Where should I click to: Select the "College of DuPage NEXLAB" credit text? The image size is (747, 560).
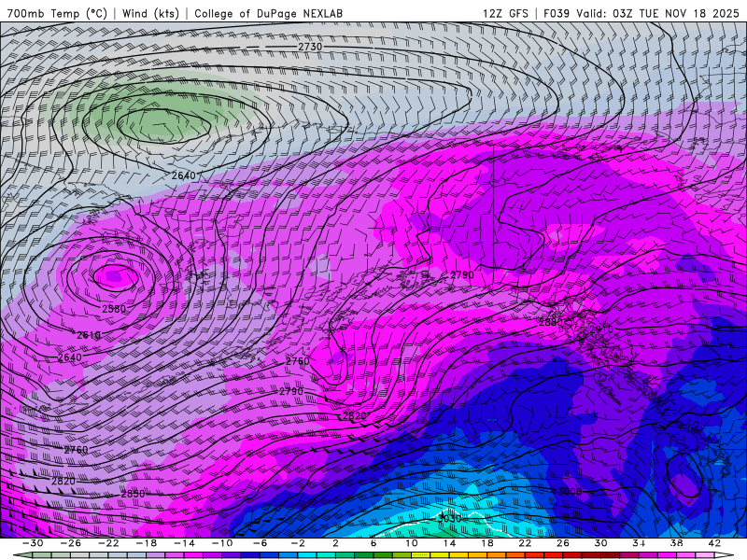pyautogui.click(x=268, y=13)
